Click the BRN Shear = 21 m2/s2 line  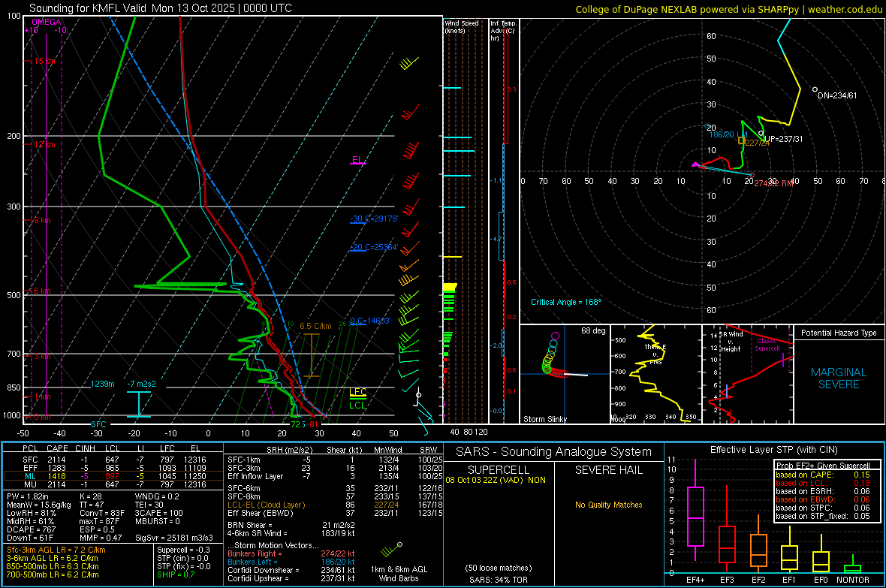click(291, 525)
